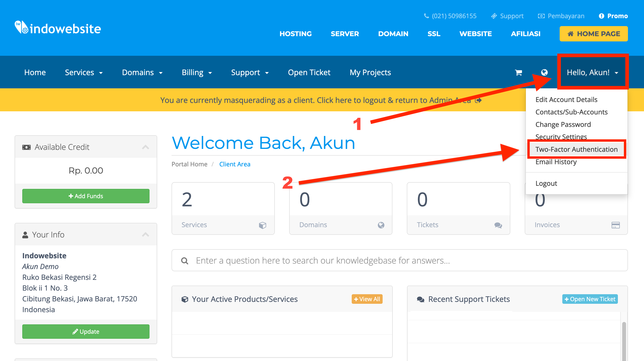
Task: Click the Tickets comments icon
Action: tap(498, 225)
